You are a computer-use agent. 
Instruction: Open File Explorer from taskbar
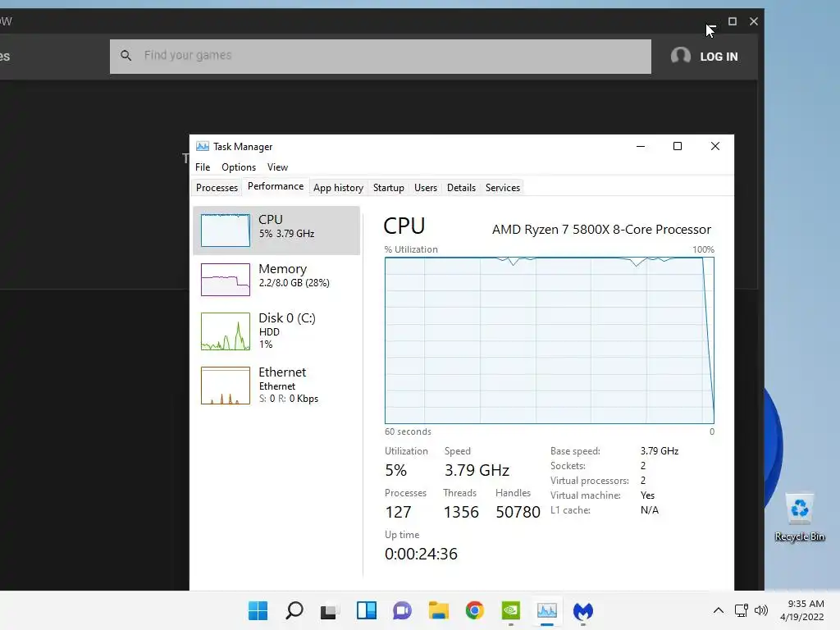(x=438, y=610)
